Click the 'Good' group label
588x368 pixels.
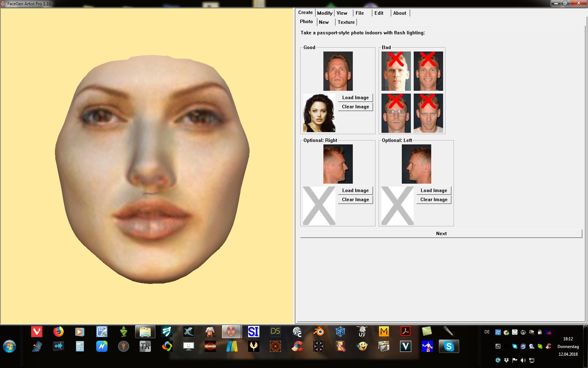pyautogui.click(x=309, y=47)
